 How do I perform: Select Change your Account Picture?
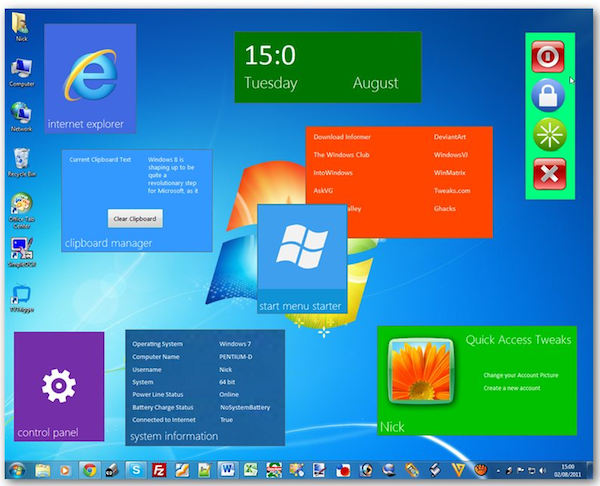520,375
